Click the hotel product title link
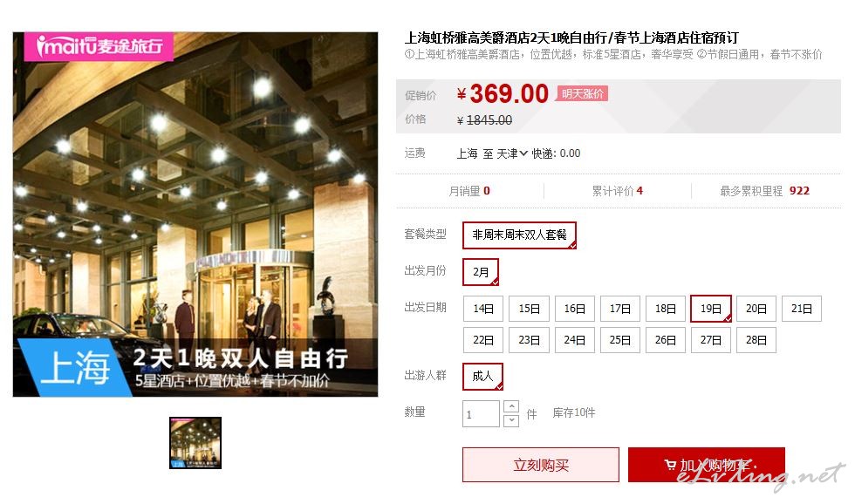This screenshot has width=855, height=504. tap(571, 37)
